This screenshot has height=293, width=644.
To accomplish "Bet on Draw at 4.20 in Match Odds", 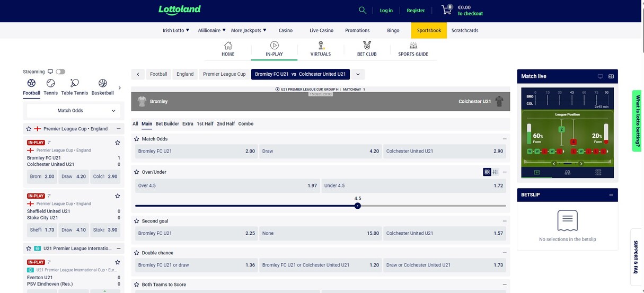I will tap(321, 151).
